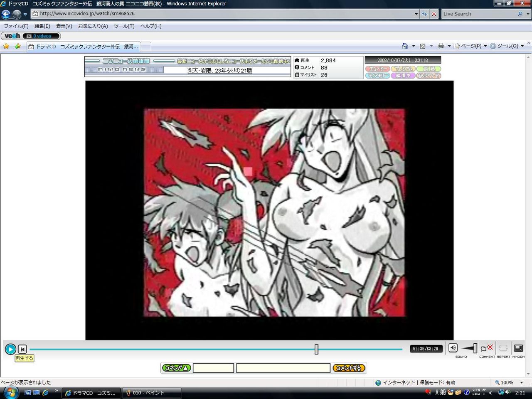Click the video seek bar handle

point(316,349)
